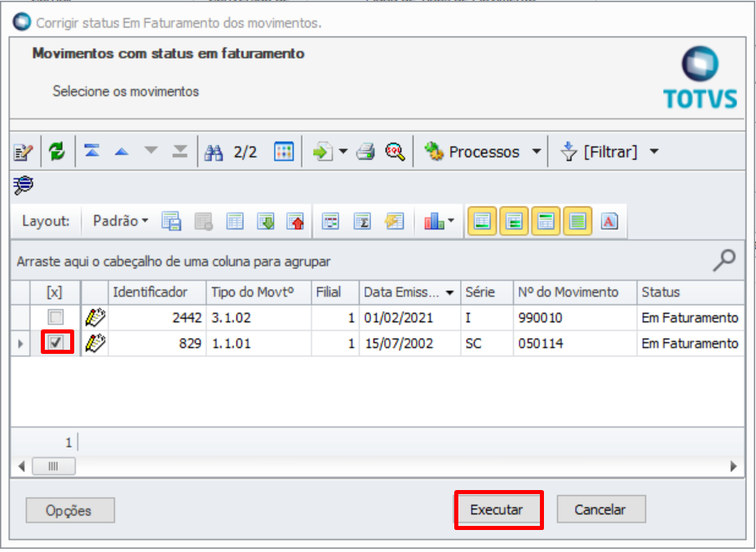Click the movement type cell 3.1.02
756x552 pixels.
click(259, 318)
